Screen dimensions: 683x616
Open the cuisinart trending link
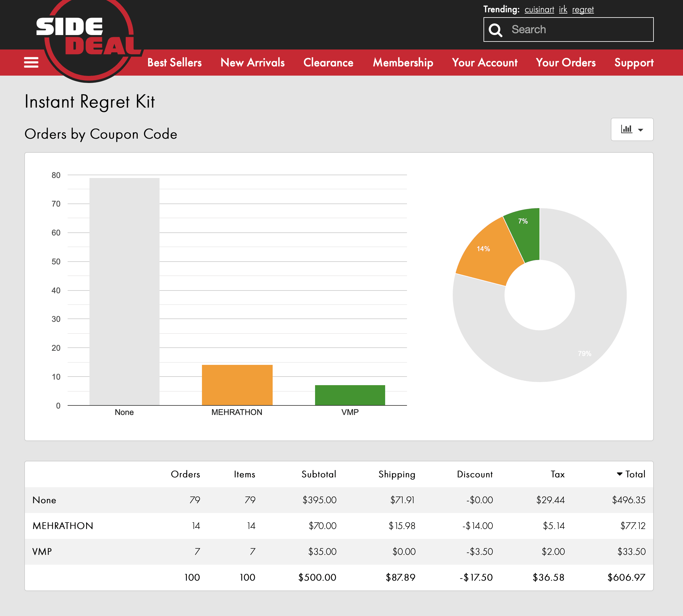coord(539,10)
